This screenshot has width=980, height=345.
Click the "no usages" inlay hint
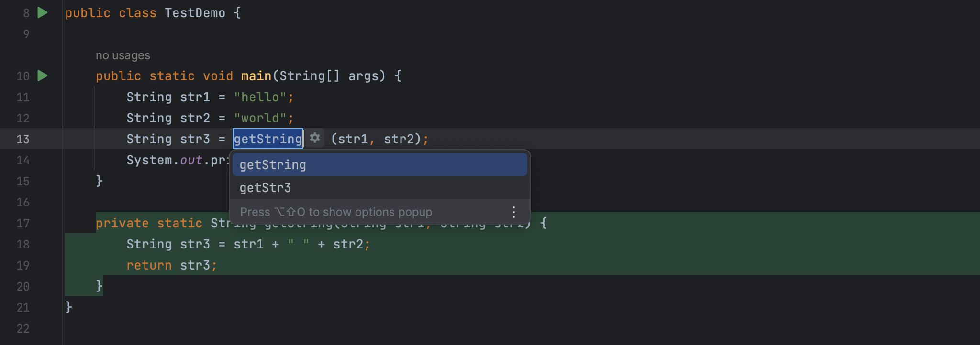pyautogui.click(x=122, y=55)
